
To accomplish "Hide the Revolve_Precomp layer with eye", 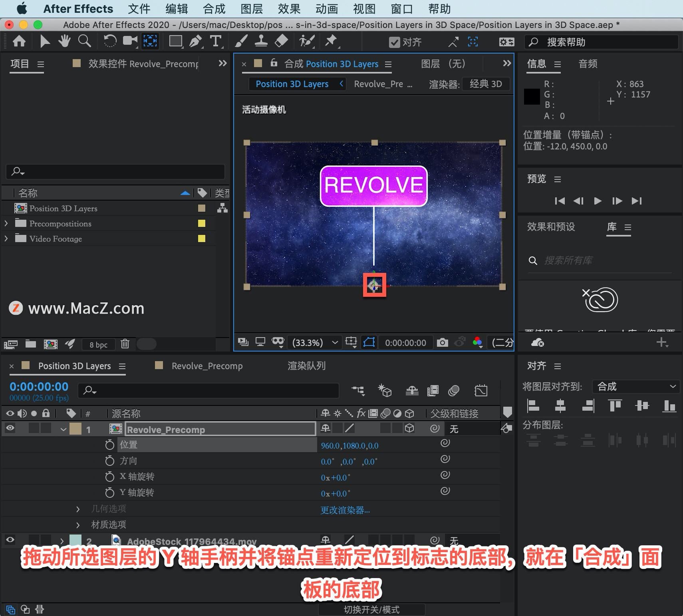I will tap(10, 428).
